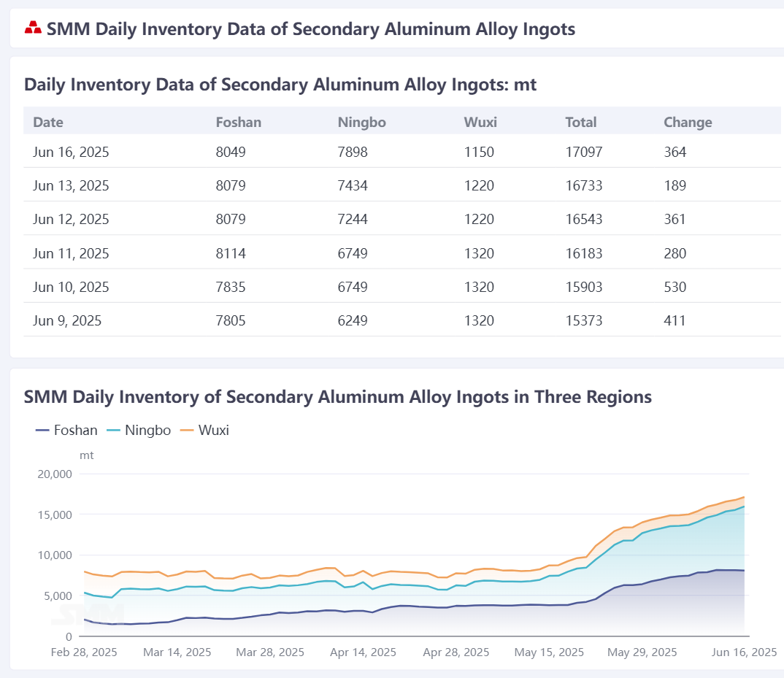Image resolution: width=784 pixels, height=678 pixels.
Task: Click the 5,000 y-axis label
Action: [x=58, y=596]
